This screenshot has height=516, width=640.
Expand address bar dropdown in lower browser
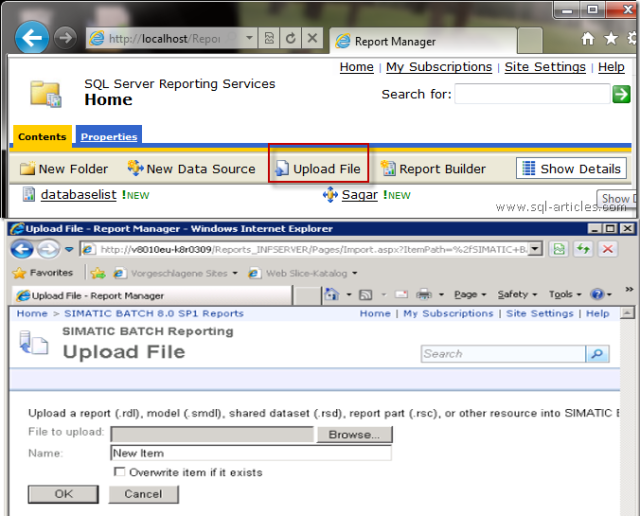pos(535,249)
